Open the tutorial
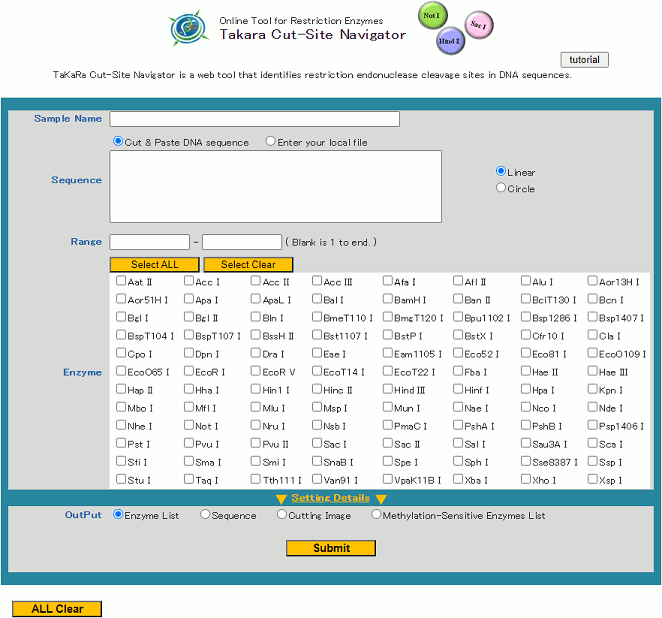The image size is (662, 618). [584, 60]
